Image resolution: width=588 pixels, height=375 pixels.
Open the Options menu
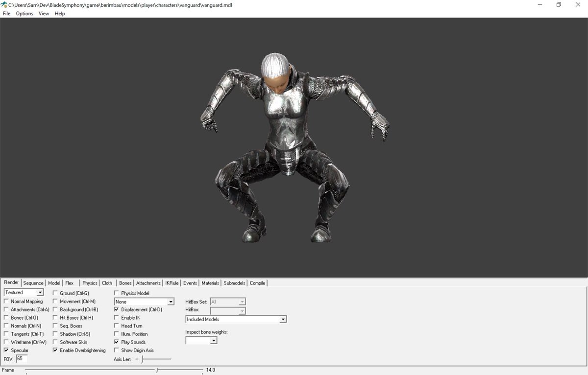24,14
